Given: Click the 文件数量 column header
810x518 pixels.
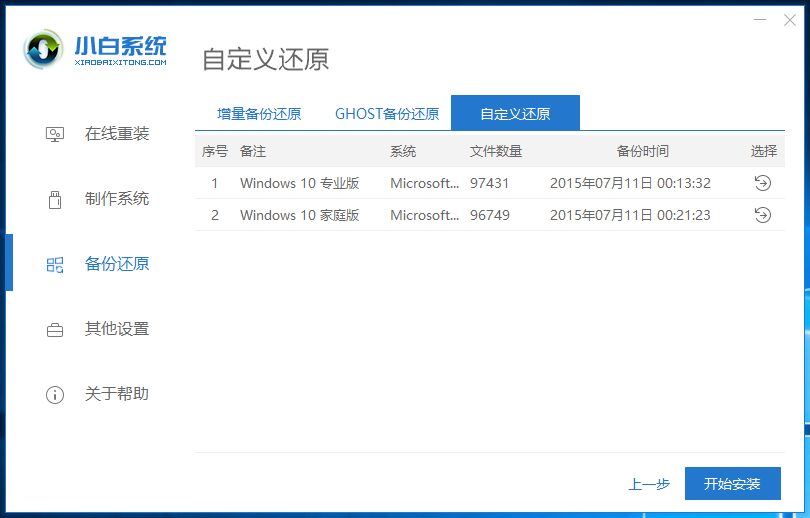Looking at the screenshot, I should coord(496,151).
